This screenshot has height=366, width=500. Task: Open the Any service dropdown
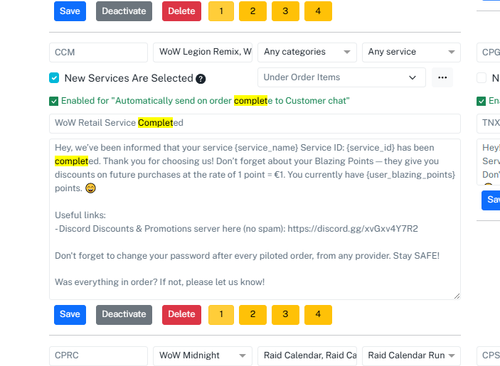(x=411, y=52)
